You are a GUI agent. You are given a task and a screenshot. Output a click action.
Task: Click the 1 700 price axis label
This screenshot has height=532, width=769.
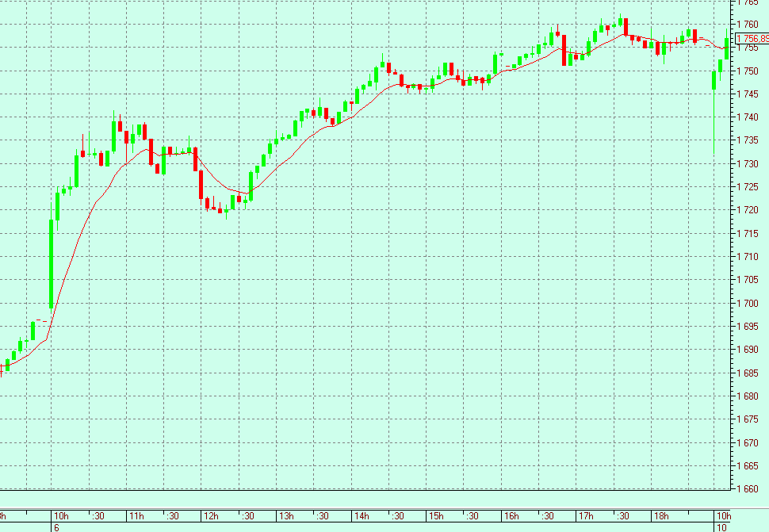748,303
